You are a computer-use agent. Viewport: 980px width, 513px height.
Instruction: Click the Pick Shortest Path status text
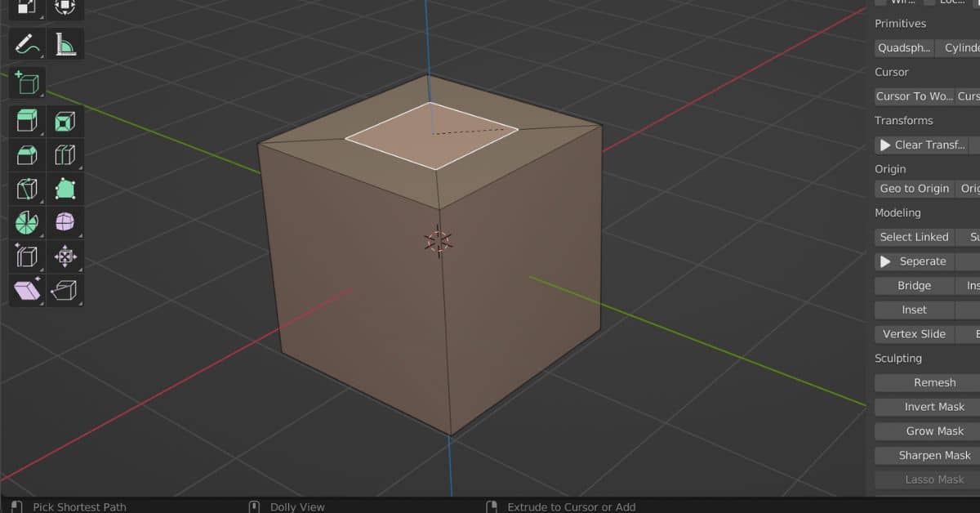(x=79, y=507)
